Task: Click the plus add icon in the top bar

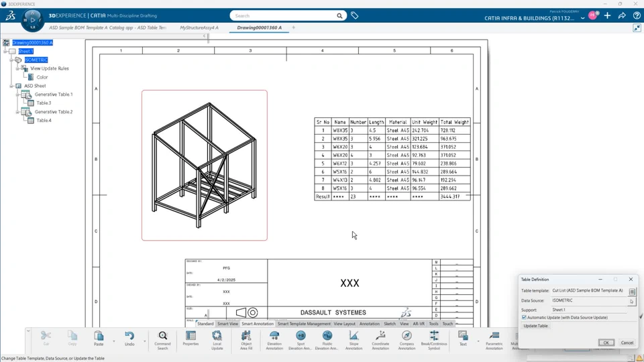Action: pos(608,15)
